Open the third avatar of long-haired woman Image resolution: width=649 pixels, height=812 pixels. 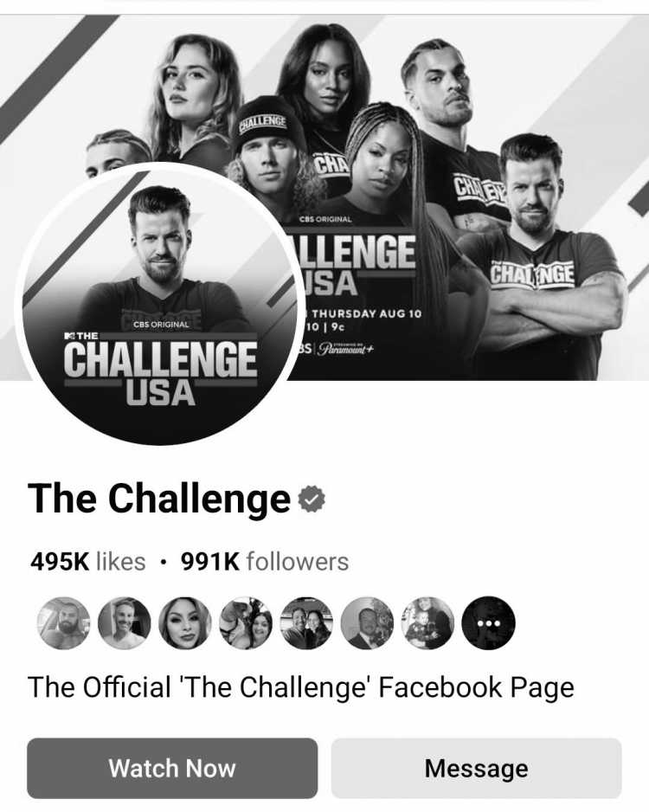tap(185, 623)
